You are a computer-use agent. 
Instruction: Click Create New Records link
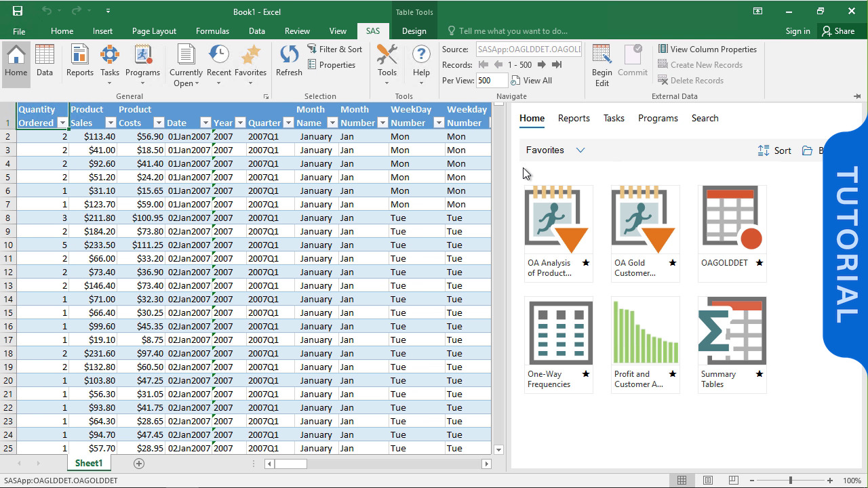701,64
